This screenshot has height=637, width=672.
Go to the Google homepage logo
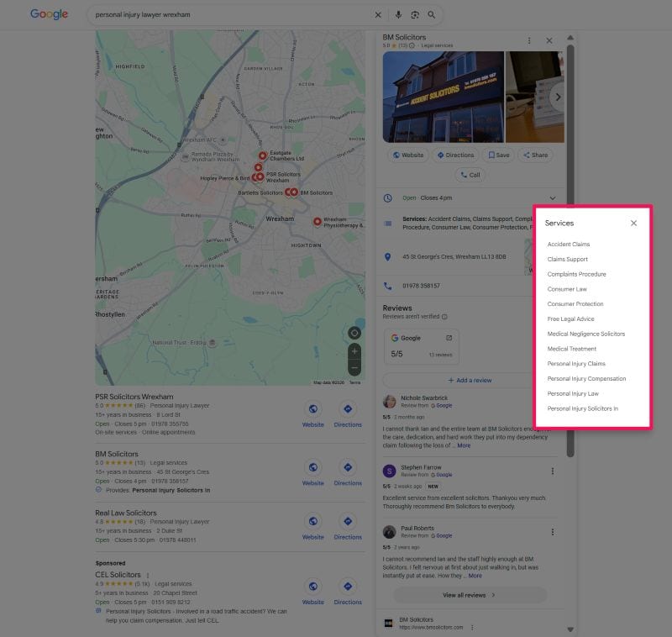(x=49, y=14)
